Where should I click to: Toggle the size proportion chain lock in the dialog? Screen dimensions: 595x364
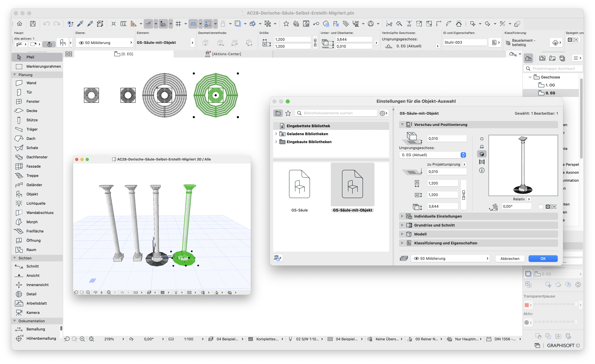[x=463, y=195]
